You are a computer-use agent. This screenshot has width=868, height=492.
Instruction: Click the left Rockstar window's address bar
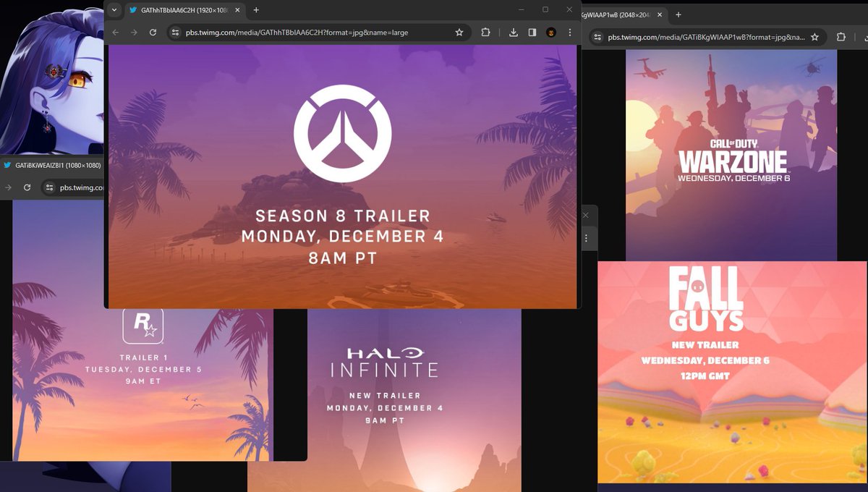tap(72, 187)
